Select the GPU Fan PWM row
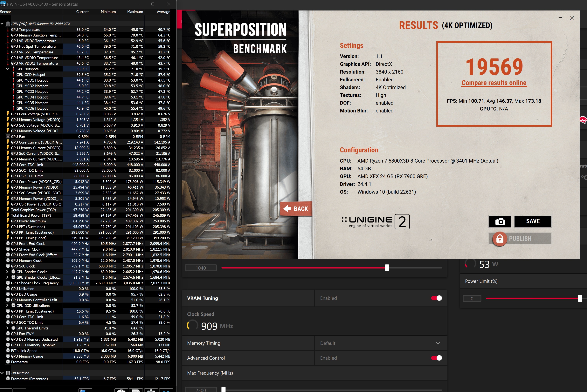Screen dimensions: 587x392 point(85,334)
